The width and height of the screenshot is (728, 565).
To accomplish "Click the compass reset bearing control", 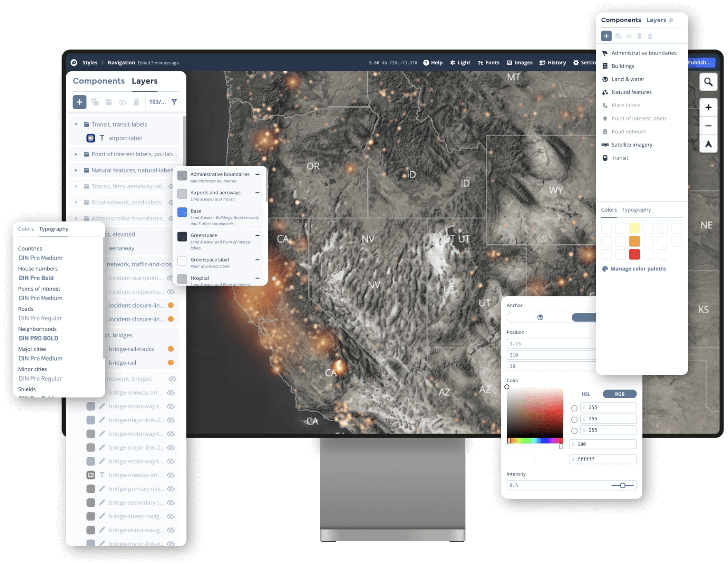I will tap(708, 144).
